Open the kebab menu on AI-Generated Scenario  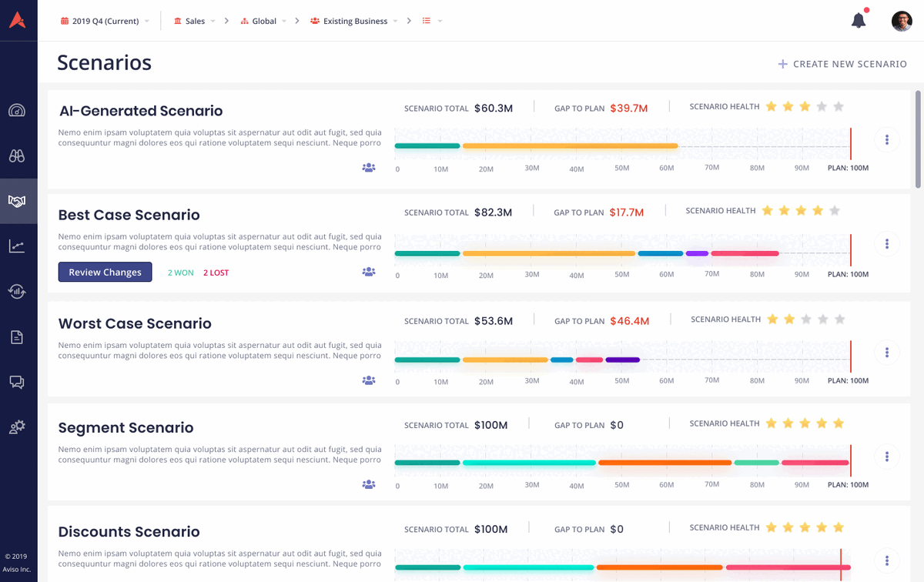click(x=887, y=139)
